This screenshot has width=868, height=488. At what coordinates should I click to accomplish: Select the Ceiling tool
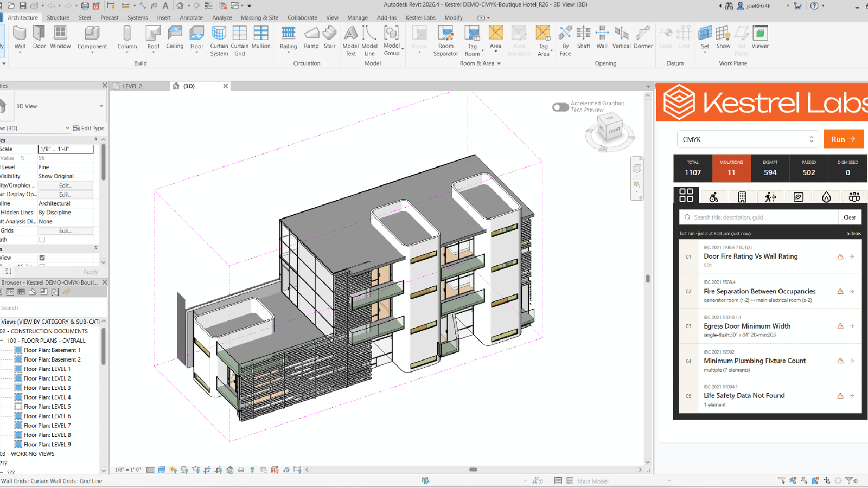[x=175, y=38]
